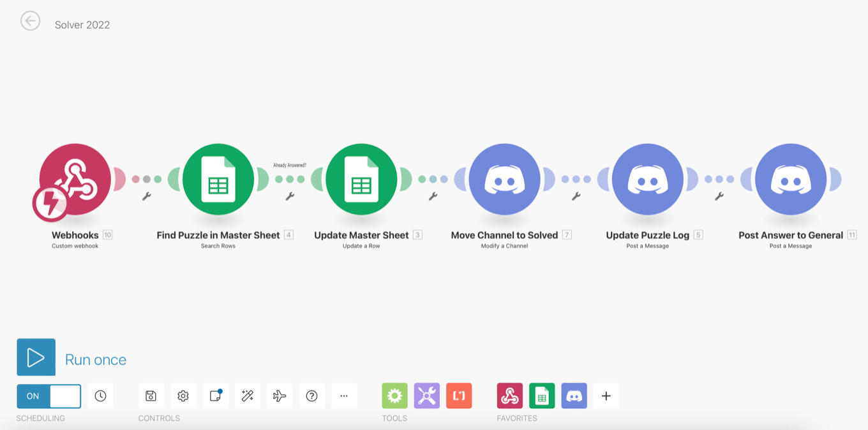The height and width of the screenshot is (430, 868).
Task: Open the Move Channel to Solved module
Action: 504,180
